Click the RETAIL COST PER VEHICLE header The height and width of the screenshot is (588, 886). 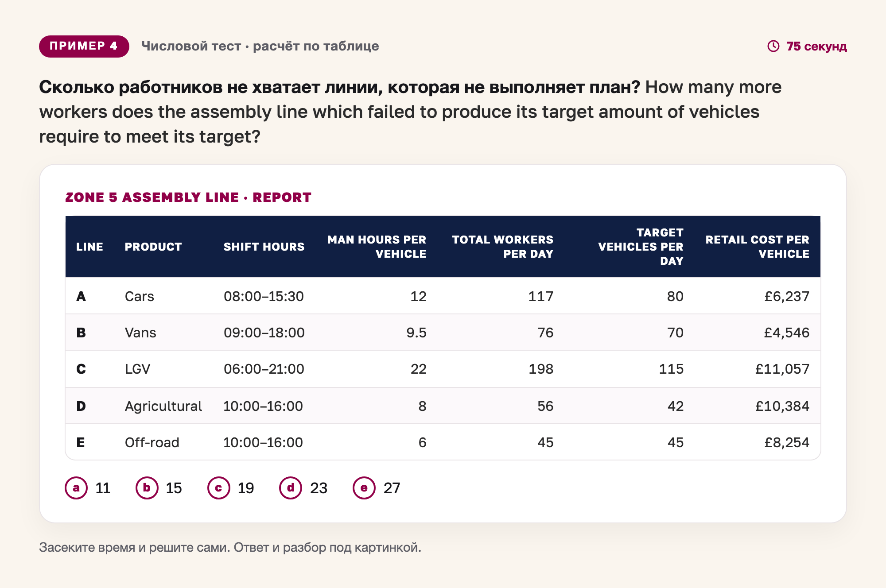pyautogui.click(x=757, y=247)
